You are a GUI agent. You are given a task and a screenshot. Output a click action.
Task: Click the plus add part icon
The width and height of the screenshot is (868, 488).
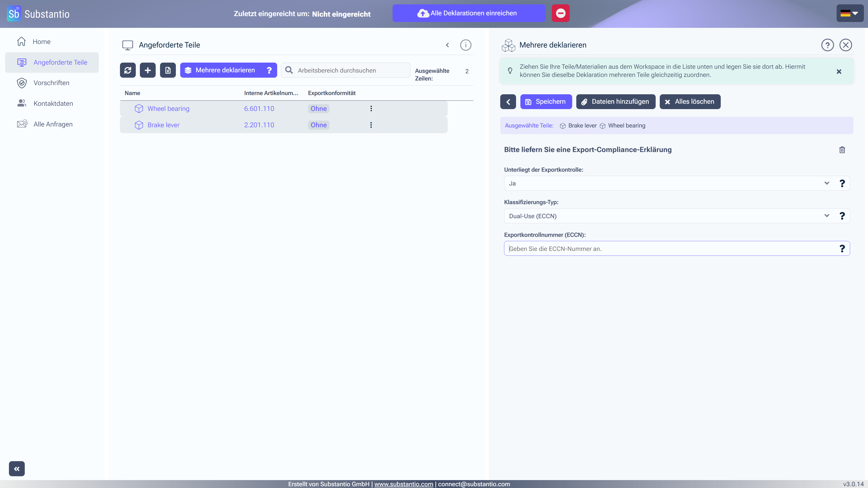pyautogui.click(x=148, y=70)
